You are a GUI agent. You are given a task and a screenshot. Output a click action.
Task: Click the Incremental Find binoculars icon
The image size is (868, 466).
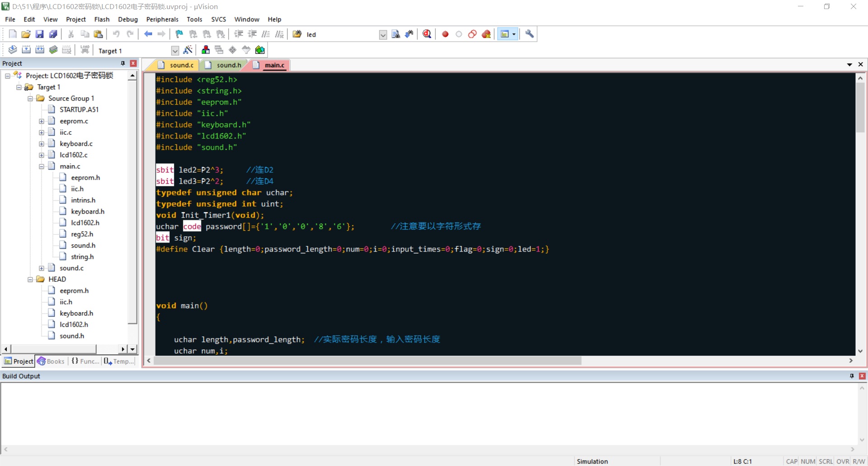(x=409, y=34)
